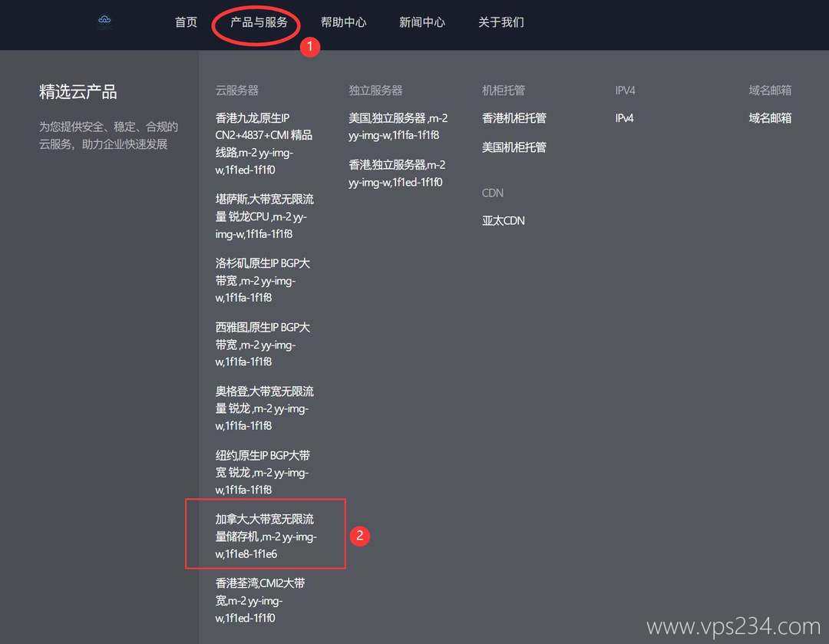Select 香港荃湾 CMI2大带宽 product
This screenshot has height=644, width=829.
[260, 600]
